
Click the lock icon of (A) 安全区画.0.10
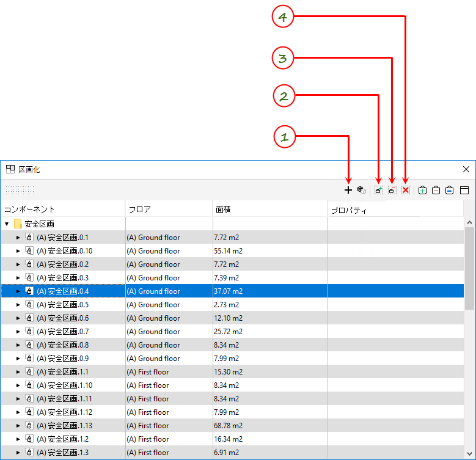click(x=29, y=250)
